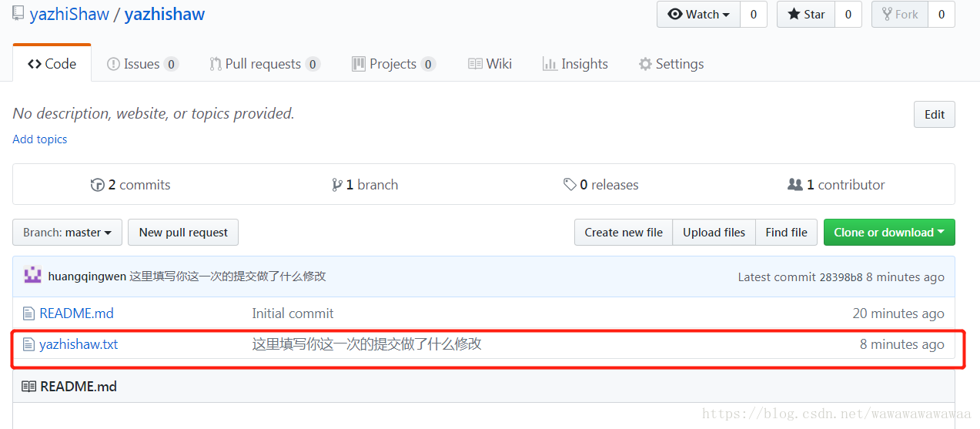Click the README.md preview header title
Screen dimensions: 980x429
click(79, 387)
